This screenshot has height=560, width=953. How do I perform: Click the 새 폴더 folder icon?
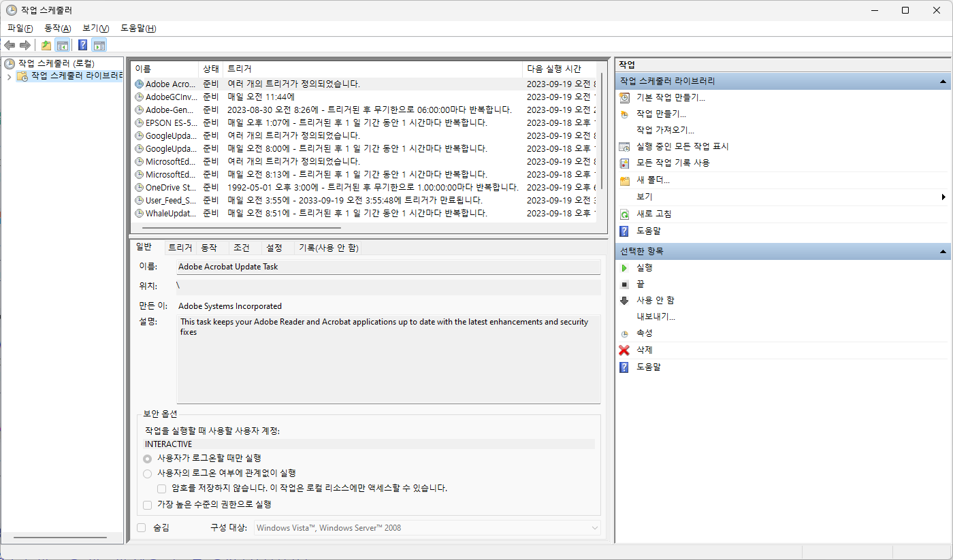[624, 180]
